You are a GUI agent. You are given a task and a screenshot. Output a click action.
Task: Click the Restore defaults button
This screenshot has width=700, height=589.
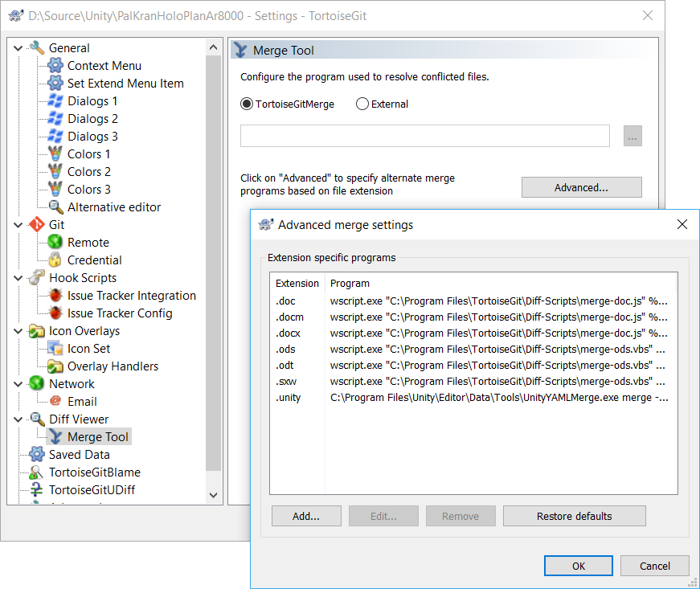point(574,516)
